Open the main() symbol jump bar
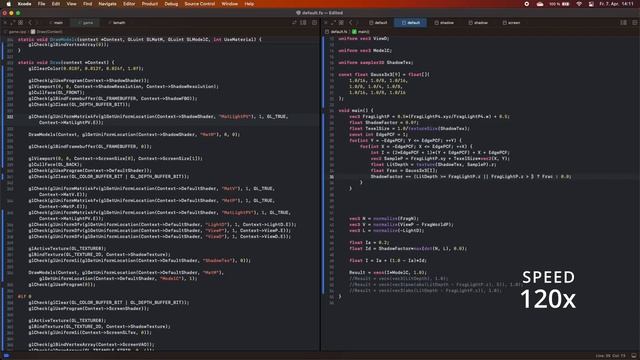 click(x=360, y=31)
